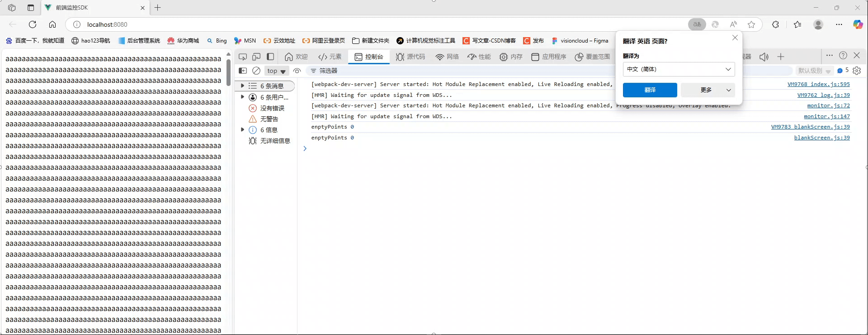Open source link VM9762 log.js:39
Image resolution: width=868 pixels, height=335 pixels.
(823, 95)
